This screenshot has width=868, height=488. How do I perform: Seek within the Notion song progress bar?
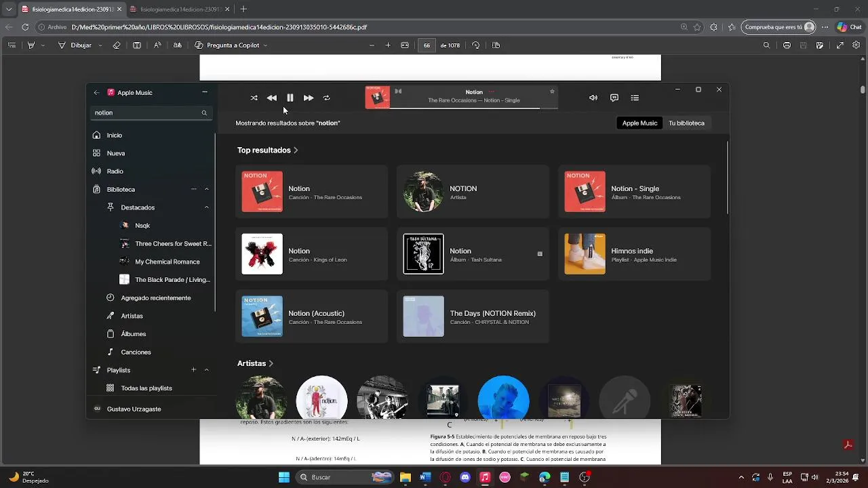(x=474, y=108)
